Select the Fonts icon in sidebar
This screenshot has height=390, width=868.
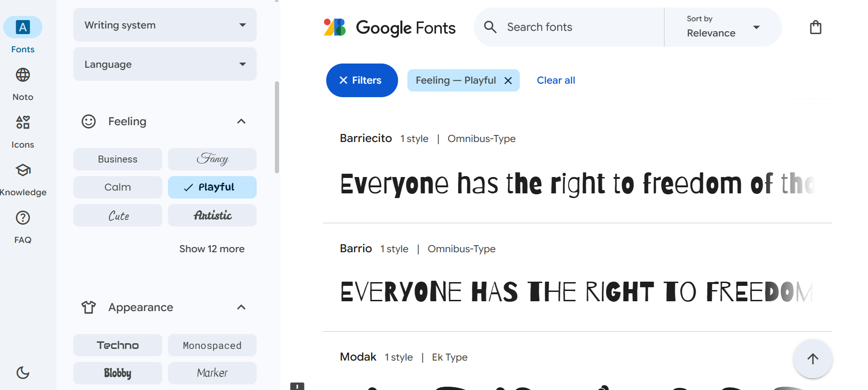pyautogui.click(x=22, y=27)
